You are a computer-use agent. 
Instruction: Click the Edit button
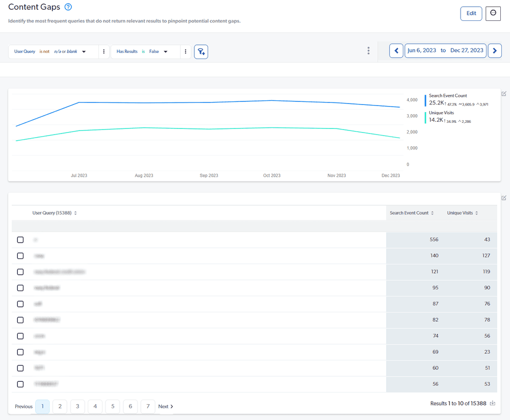[471, 13]
